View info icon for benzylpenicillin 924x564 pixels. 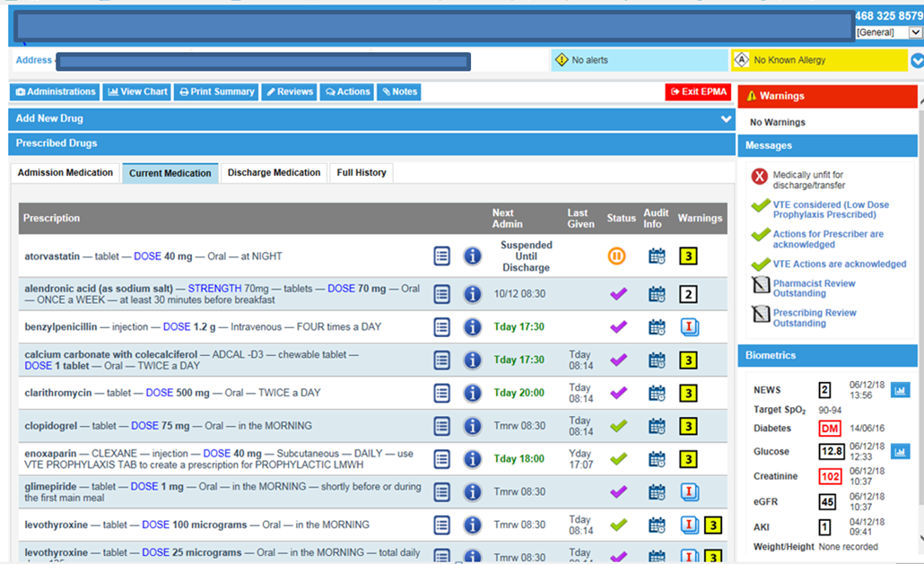point(472,326)
